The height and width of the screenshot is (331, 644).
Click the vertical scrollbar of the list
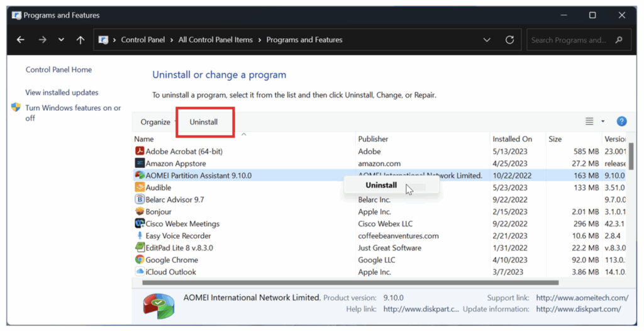click(x=631, y=156)
